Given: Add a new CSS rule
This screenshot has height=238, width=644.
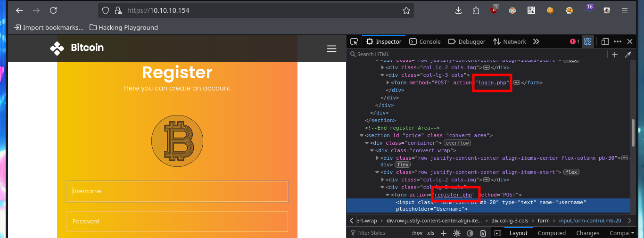Looking at the screenshot, I should click(443, 233).
